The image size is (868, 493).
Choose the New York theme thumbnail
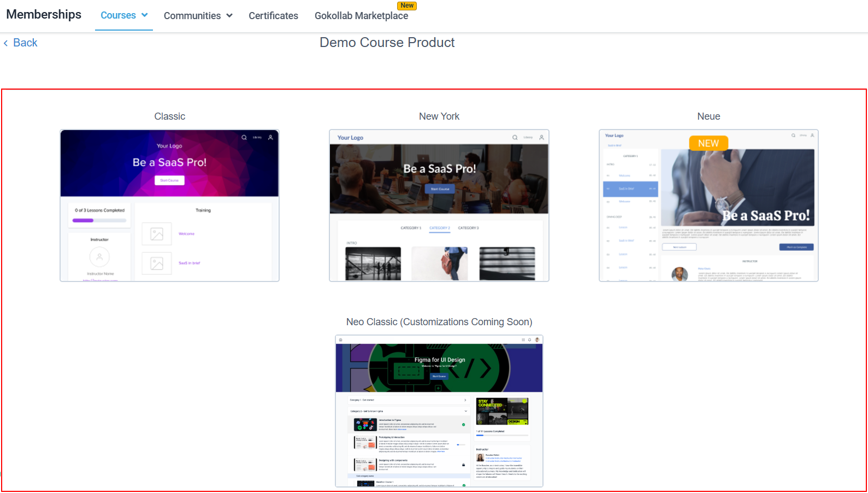pos(439,206)
